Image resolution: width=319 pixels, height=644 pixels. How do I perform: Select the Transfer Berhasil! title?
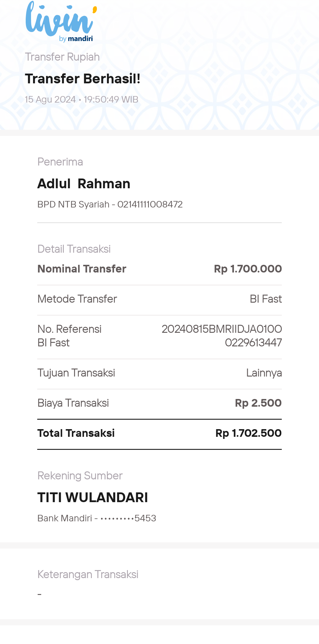click(82, 79)
